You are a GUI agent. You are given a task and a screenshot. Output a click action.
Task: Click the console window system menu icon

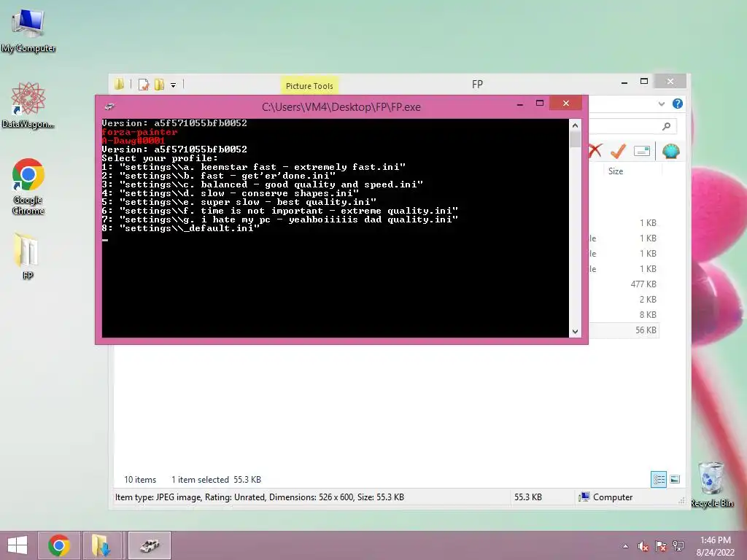pyautogui.click(x=109, y=106)
